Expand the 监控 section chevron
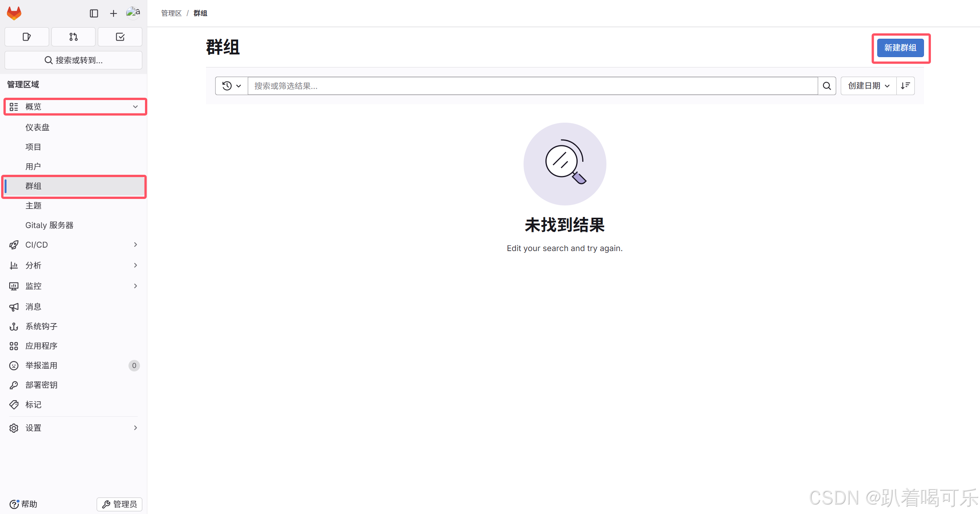 point(135,286)
